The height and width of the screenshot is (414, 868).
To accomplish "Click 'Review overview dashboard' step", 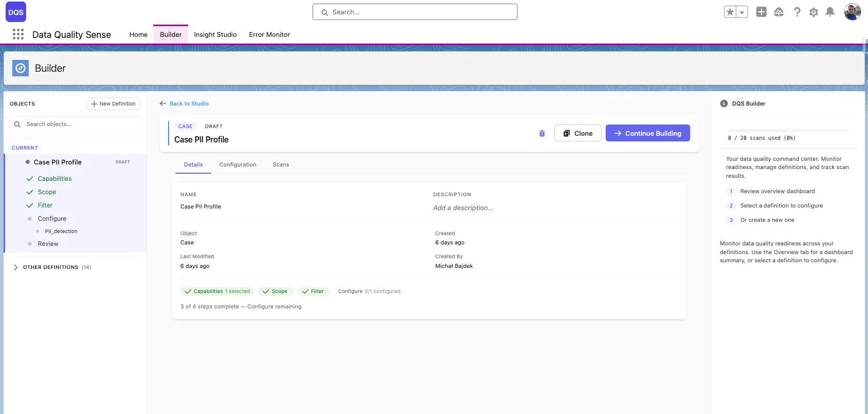I will (777, 191).
